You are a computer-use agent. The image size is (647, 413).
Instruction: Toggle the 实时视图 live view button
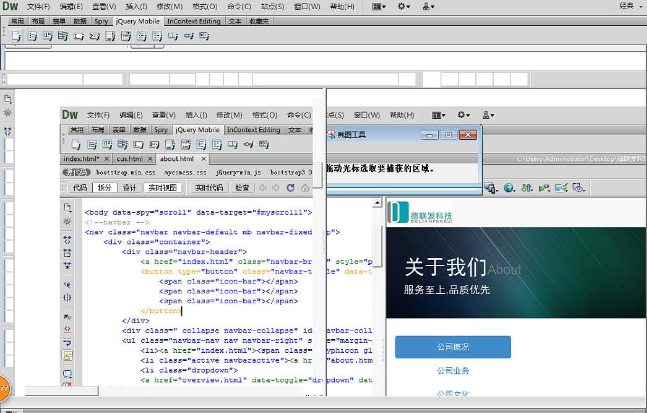click(x=161, y=187)
